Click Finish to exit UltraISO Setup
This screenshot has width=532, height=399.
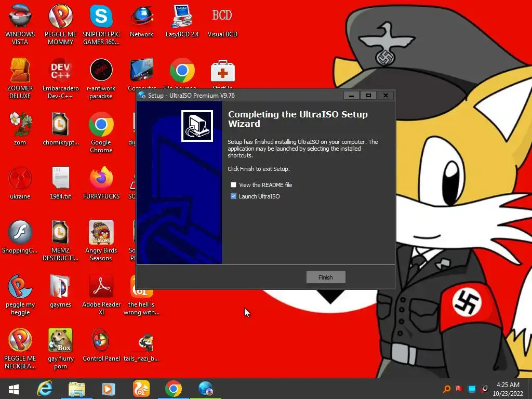point(326,277)
